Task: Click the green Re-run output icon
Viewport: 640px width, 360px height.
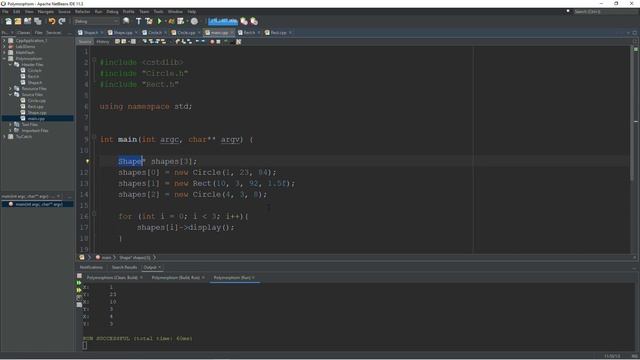Action: click(x=79, y=283)
